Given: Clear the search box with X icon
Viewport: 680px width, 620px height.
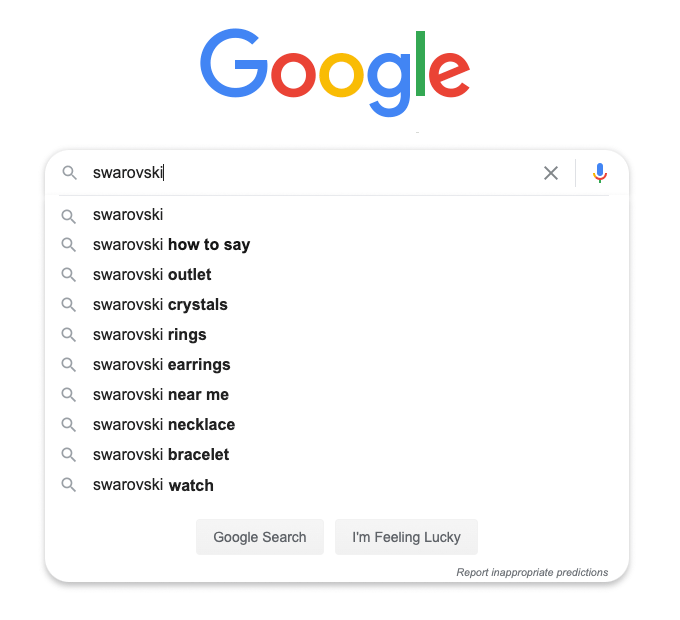Looking at the screenshot, I should (551, 173).
